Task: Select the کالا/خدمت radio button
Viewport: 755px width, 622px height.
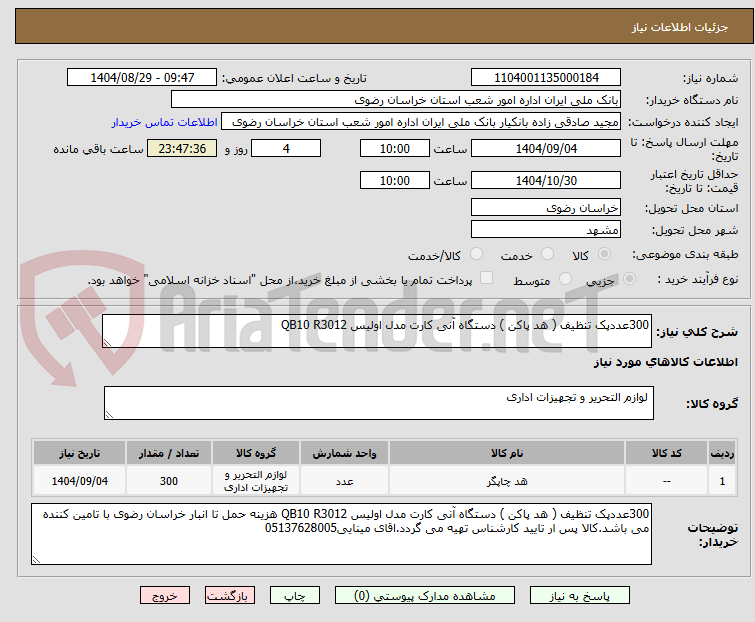Action: [476, 254]
